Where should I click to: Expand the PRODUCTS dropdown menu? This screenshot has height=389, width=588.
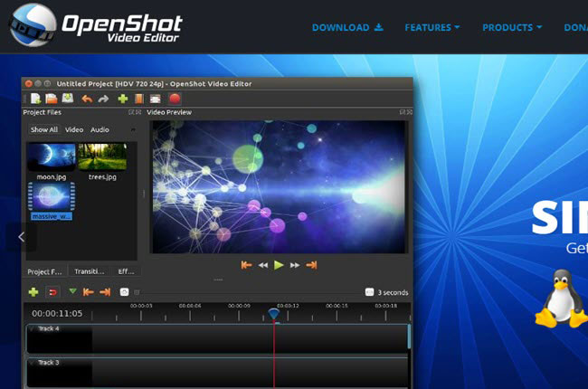512,27
